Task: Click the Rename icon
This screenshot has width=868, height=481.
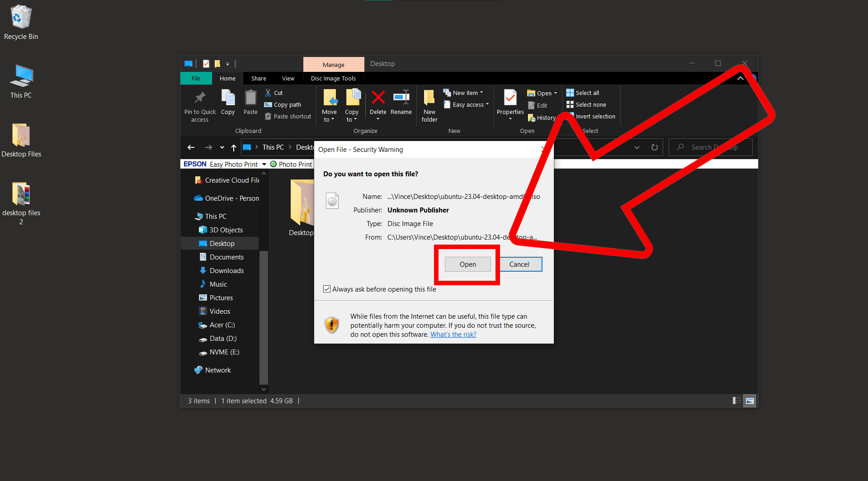Action: (401, 103)
